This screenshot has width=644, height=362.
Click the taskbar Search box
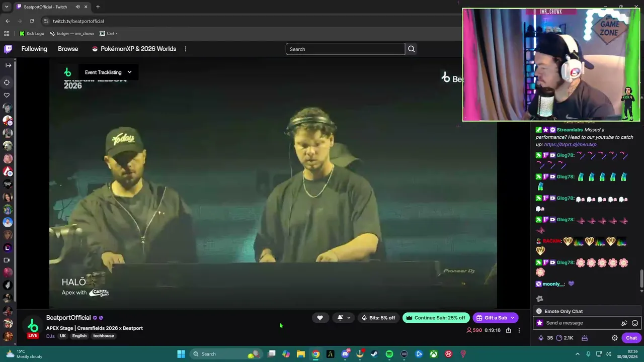[226, 354]
